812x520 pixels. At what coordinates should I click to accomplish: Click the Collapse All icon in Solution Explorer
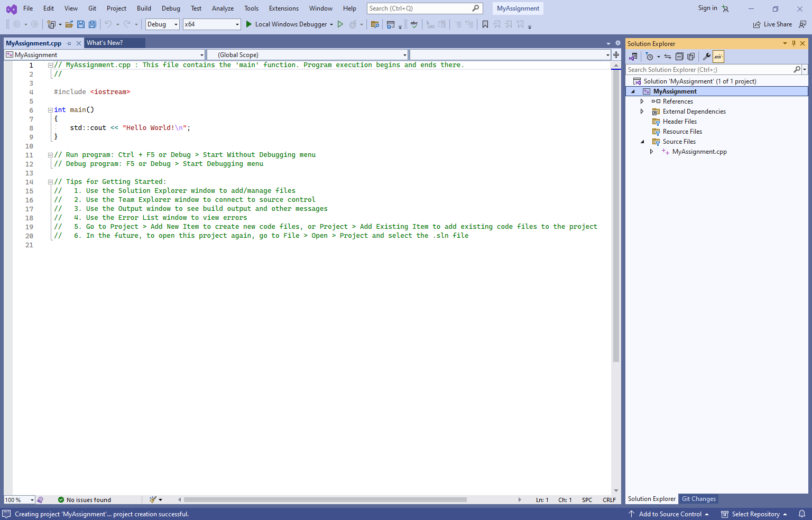[679, 56]
